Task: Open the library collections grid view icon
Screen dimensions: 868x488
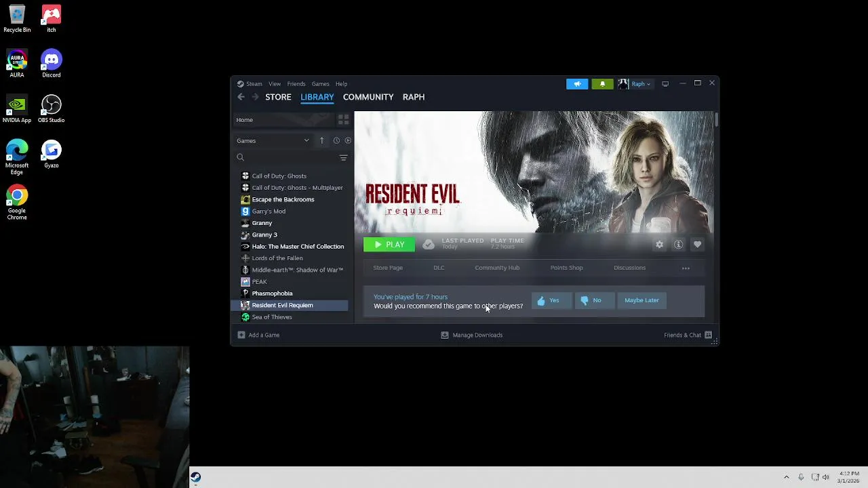Action: (x=343, y=120)
